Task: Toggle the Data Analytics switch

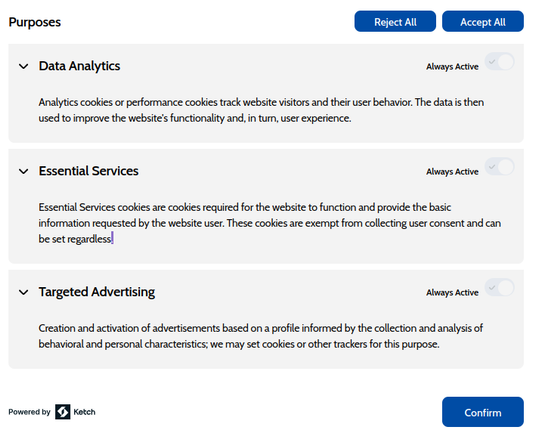Action: (499, 62)
